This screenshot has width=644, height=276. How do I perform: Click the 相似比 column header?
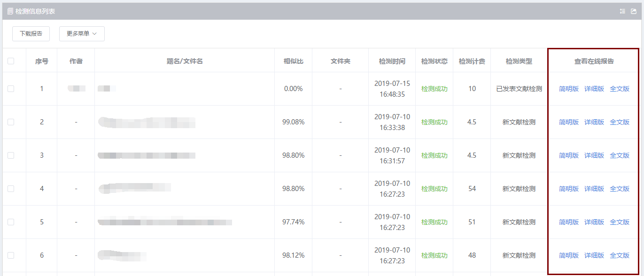click(294, 61)
